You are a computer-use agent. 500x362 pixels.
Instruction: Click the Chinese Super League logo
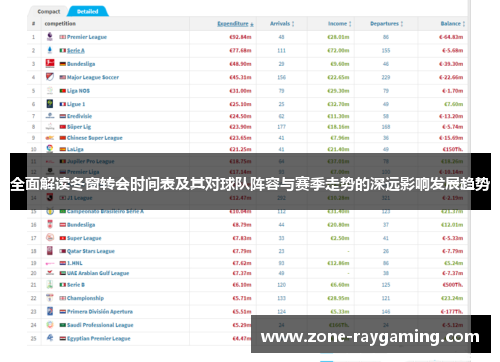point(50,138)
